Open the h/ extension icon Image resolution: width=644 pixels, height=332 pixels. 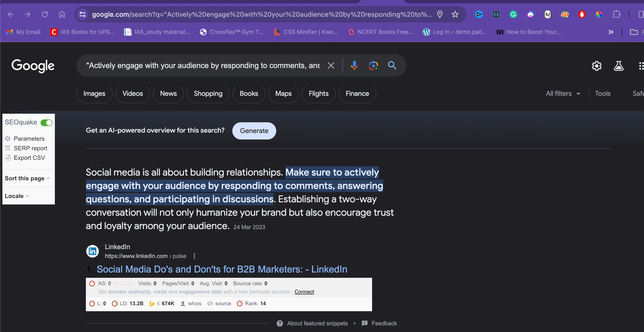[x=547, y=14]
